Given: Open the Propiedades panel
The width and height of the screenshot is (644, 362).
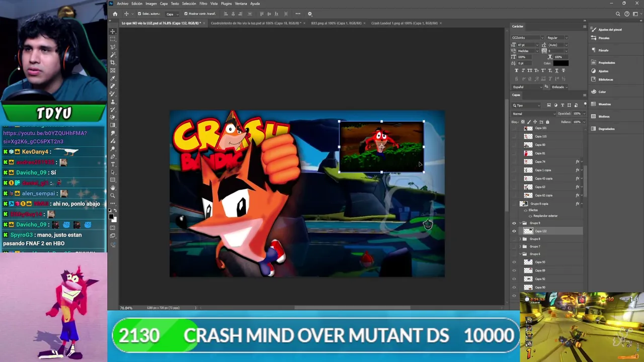Looking at the screenshot, I should 603,63.
